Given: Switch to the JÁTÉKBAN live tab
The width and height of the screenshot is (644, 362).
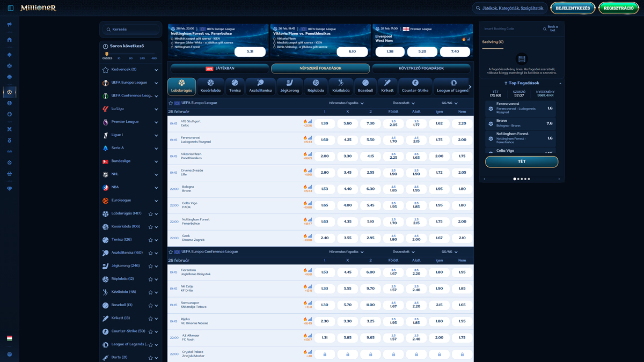Looking at the screenshot, I should [x=219, y=69].
